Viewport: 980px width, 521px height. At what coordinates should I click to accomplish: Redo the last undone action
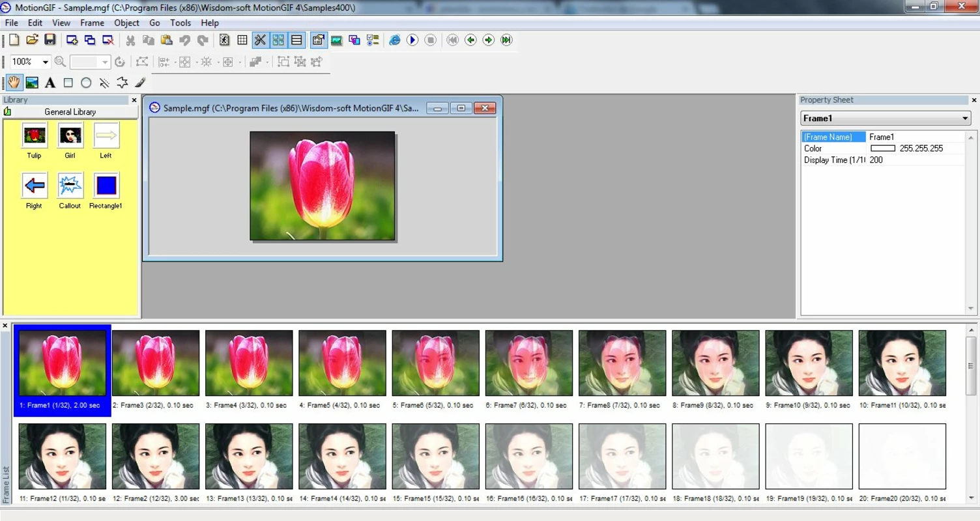click(x=203, y=40)
